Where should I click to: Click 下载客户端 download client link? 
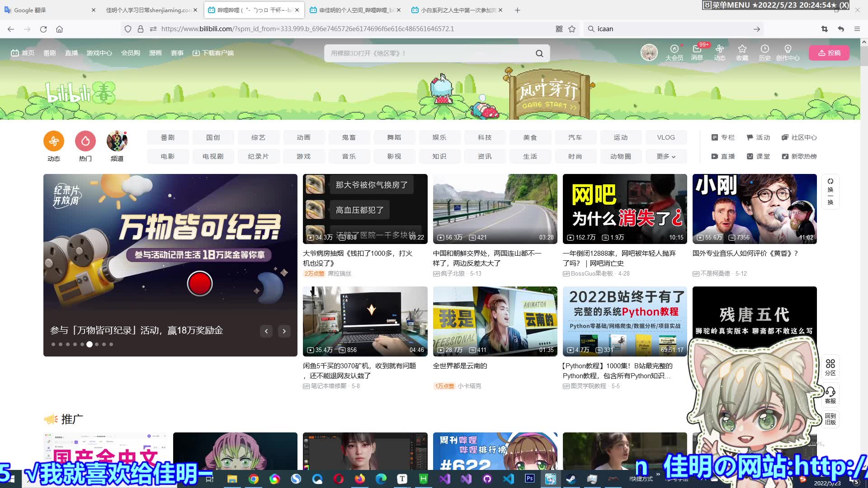pyautogui.click(x=213, y=53)
